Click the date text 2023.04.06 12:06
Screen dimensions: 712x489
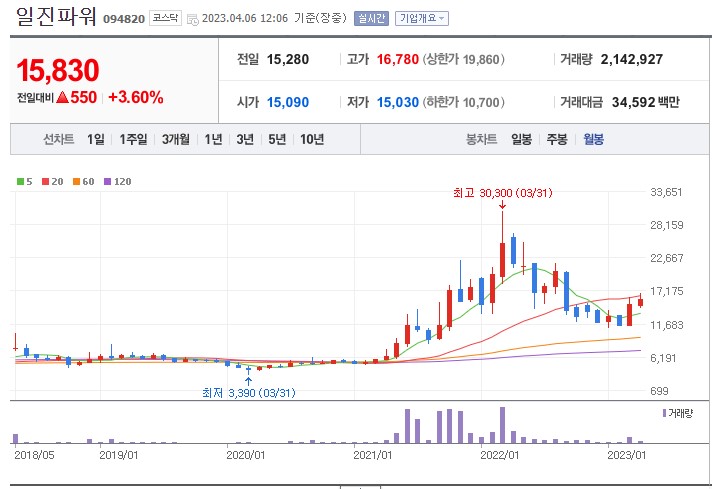(x=245, y=18)
